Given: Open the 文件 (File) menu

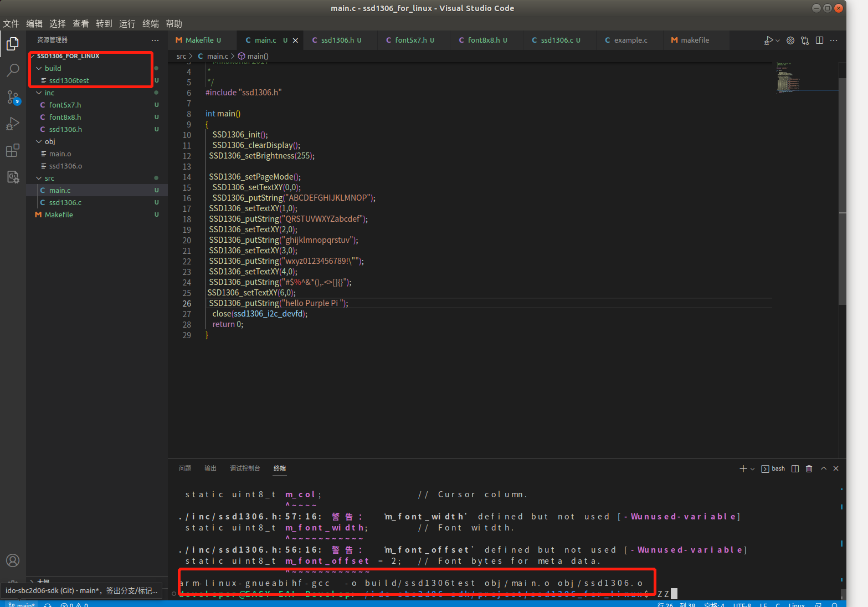Looking at the screenshot, I should coord(11,23).
